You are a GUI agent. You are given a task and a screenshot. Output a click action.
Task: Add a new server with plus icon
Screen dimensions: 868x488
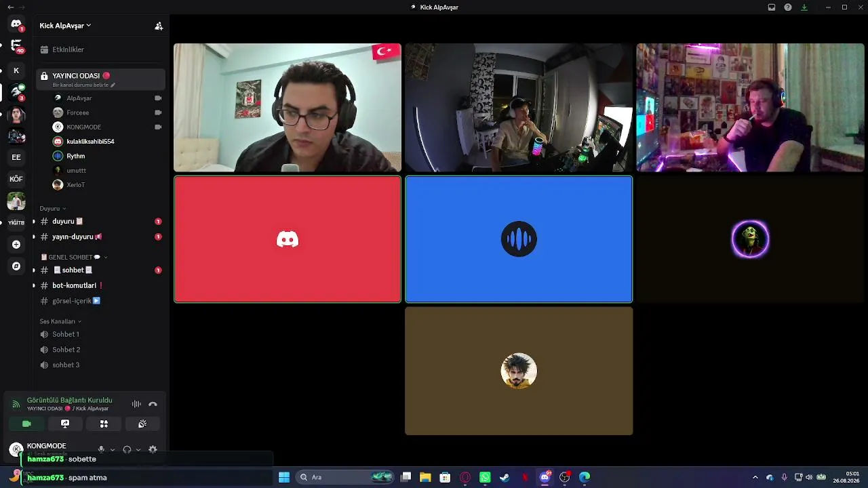coord(16,245)
